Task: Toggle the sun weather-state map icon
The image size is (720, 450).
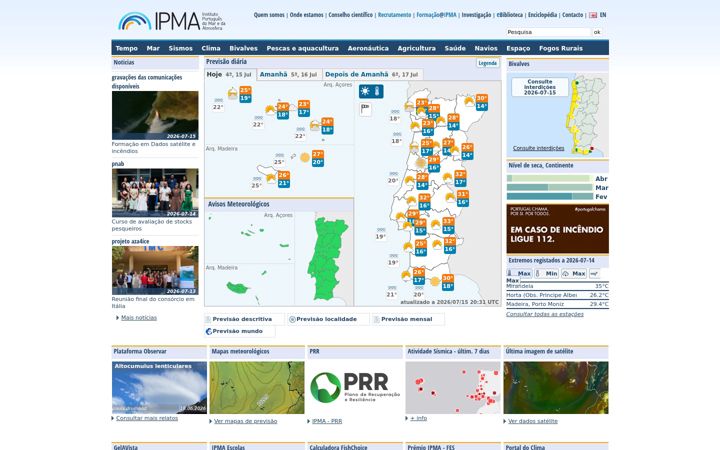Action: (365, 91)
